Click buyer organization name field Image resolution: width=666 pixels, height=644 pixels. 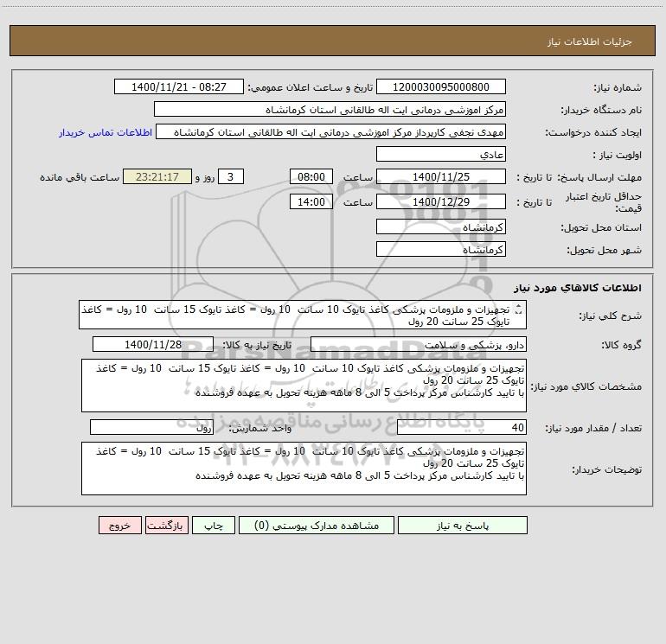tap(330, 109)
